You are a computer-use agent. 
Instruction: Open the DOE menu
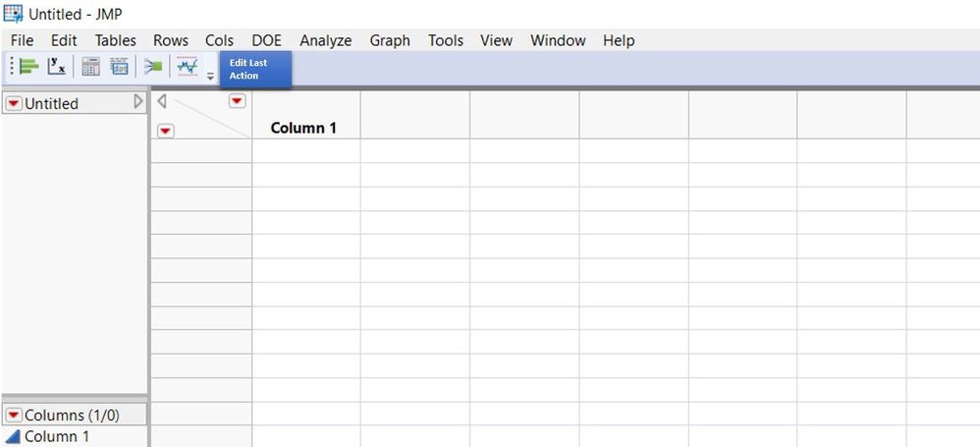[x=266, y=40]
